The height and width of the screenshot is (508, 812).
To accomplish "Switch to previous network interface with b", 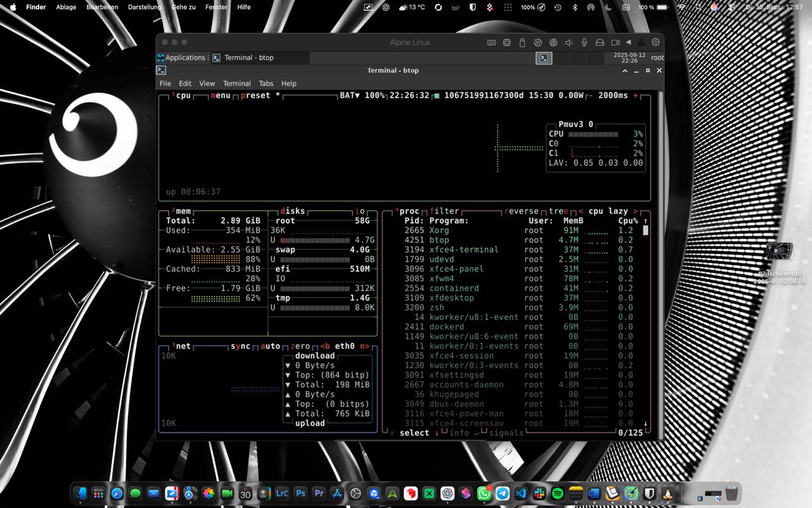I will coord(325,346).
